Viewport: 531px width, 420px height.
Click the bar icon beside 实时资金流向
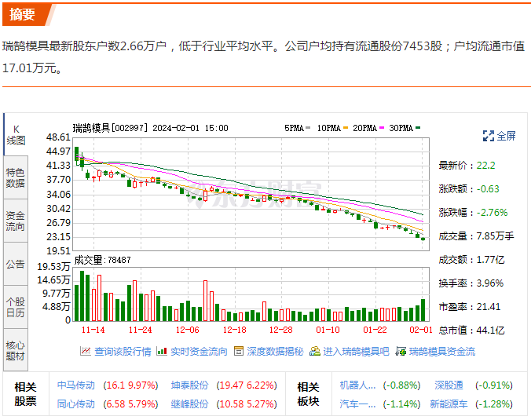pyautogui.click(x=162, y=351)
